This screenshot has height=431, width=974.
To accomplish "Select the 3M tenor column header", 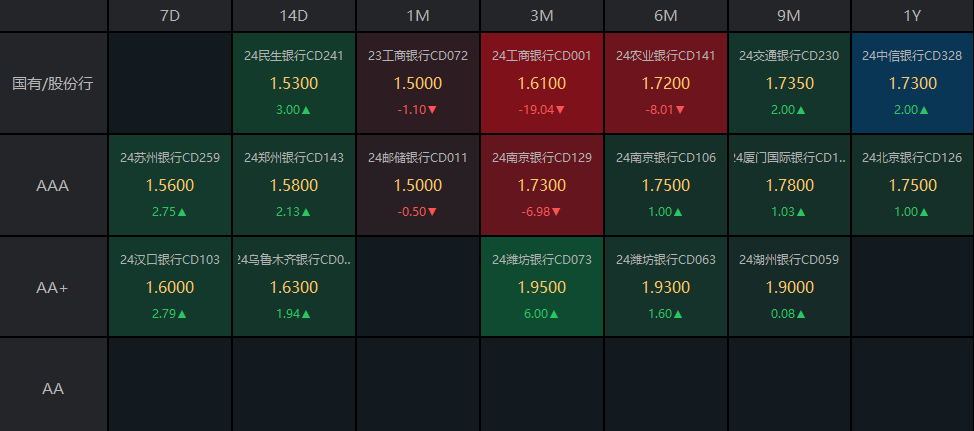I will point(541,16).
